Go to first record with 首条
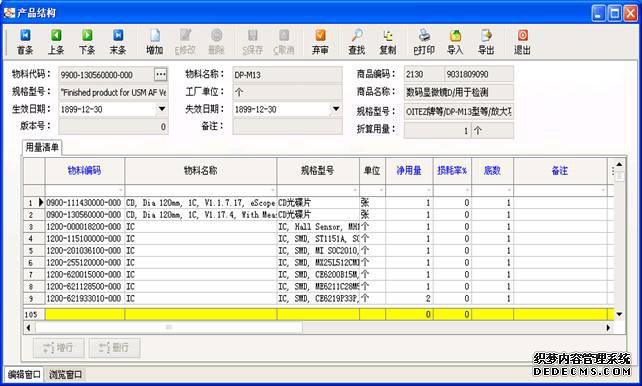 click(x=25, y=42)
